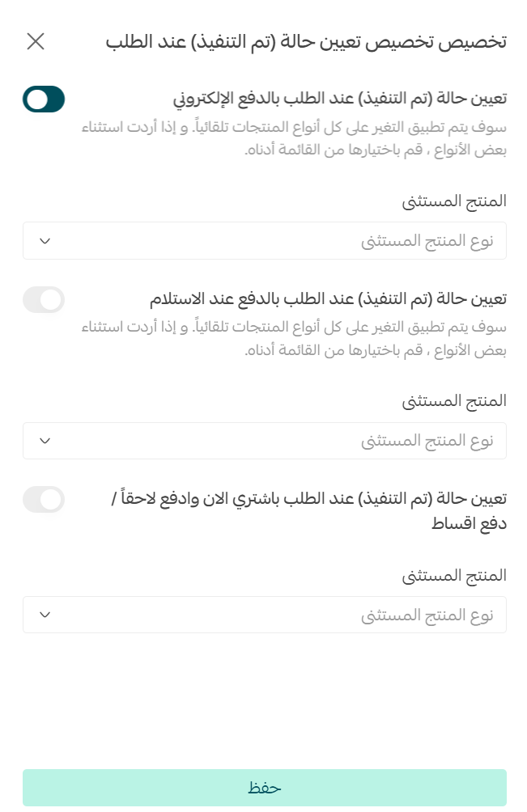Viewport: 527px width, 812px height.
Task: Click description text under electronic payment option
Action: [294, 138]
